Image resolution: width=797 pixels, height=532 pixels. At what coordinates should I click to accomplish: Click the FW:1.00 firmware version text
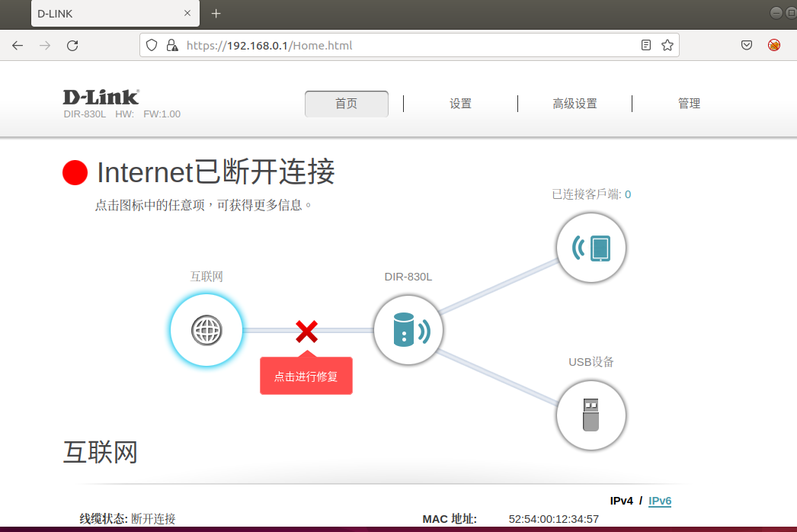(162, 114)
